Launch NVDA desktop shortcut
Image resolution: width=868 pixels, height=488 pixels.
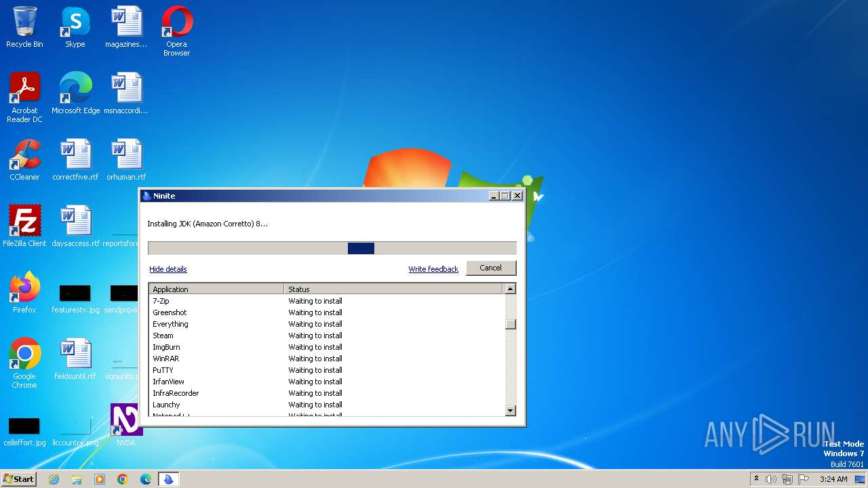click(126, 426)
